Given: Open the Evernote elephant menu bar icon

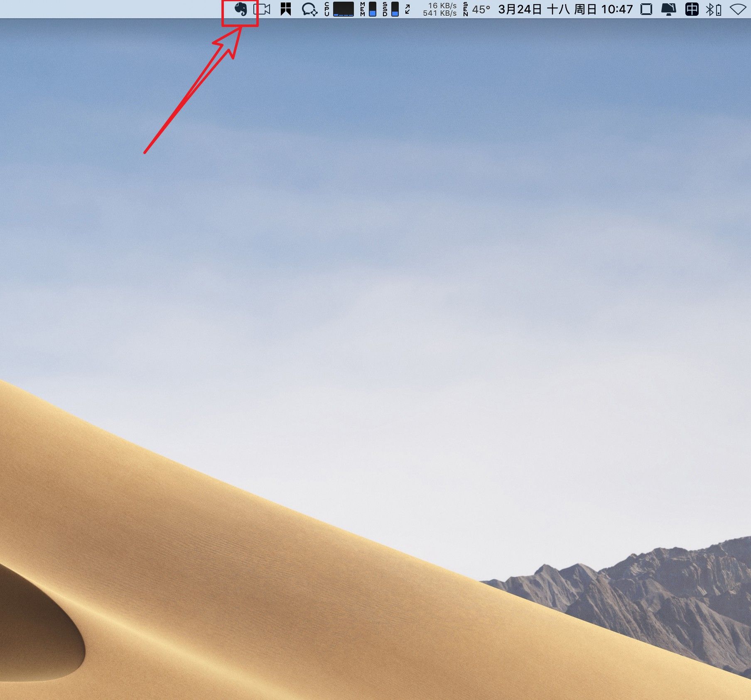Looking at the screenshot, I should (241, 9).
